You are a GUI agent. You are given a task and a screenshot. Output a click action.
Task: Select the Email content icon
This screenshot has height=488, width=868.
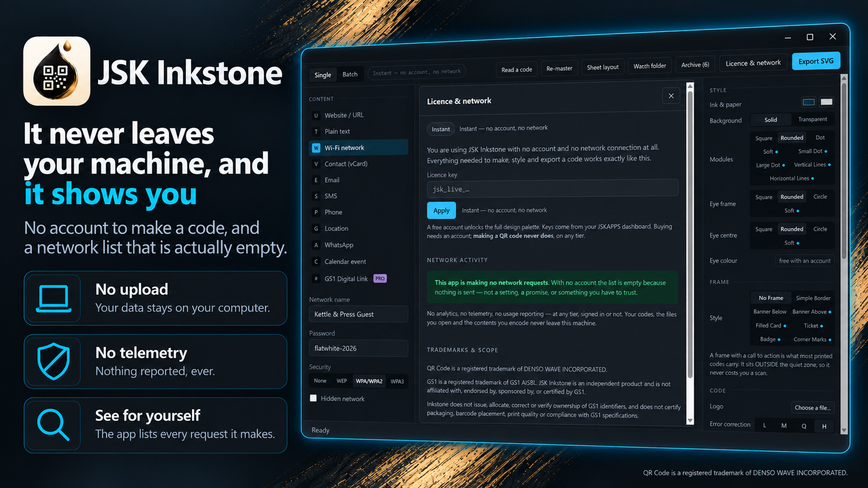[x=316, y=180]
